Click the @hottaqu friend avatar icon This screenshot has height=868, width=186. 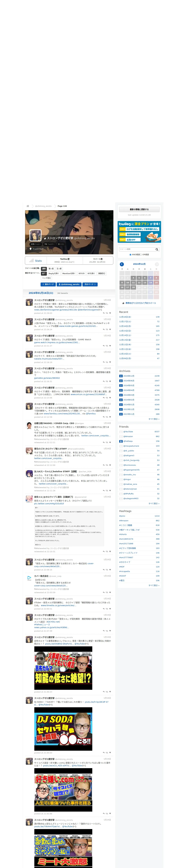[121, 441]
